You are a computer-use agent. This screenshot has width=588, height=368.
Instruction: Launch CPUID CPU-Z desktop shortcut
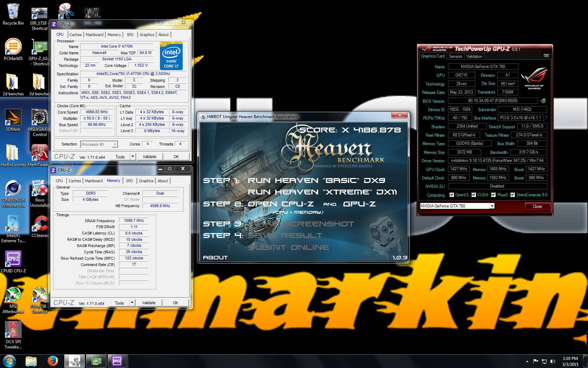(13, 261)
